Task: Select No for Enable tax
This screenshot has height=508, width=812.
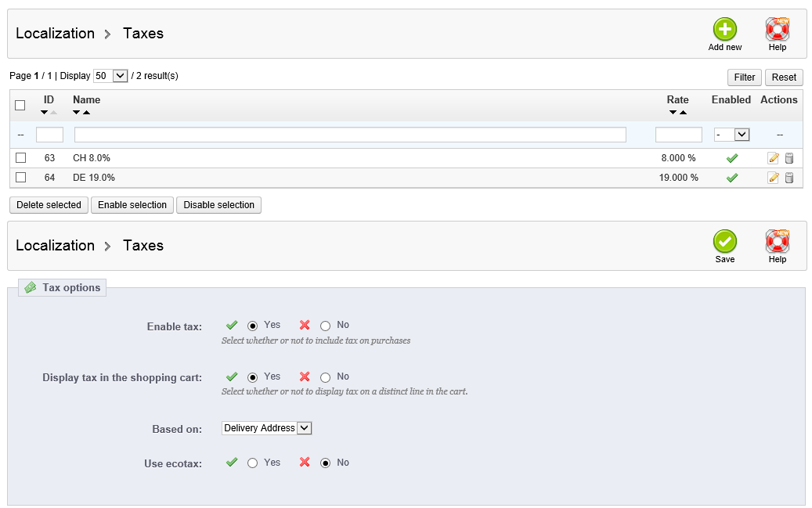Action: point(326,326)
